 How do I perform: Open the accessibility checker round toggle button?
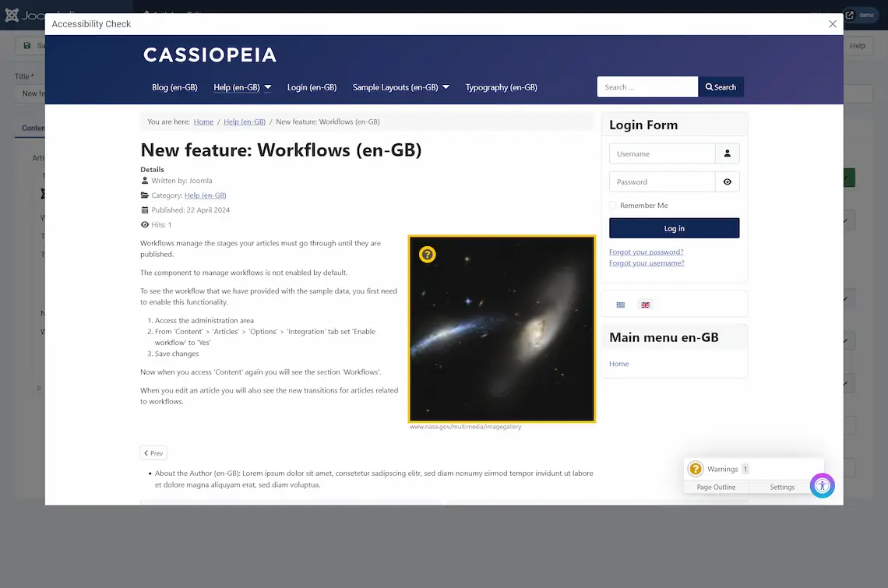(x=822, y=486)
